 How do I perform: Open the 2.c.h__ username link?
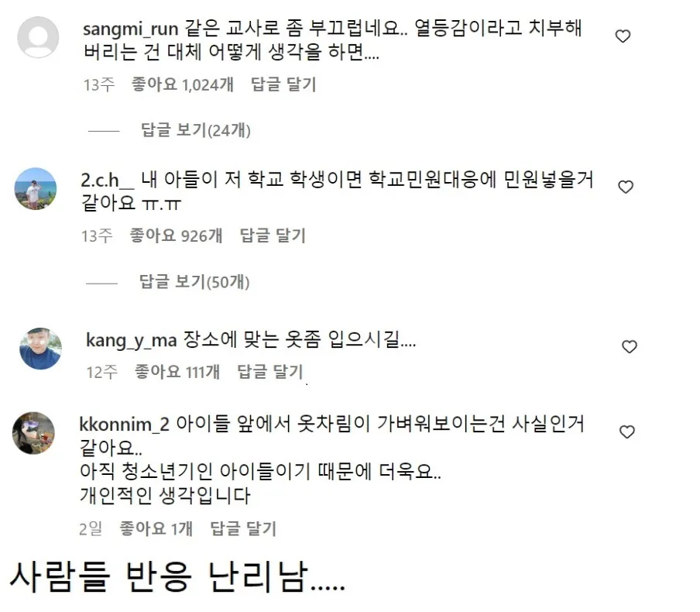point(107,180)
